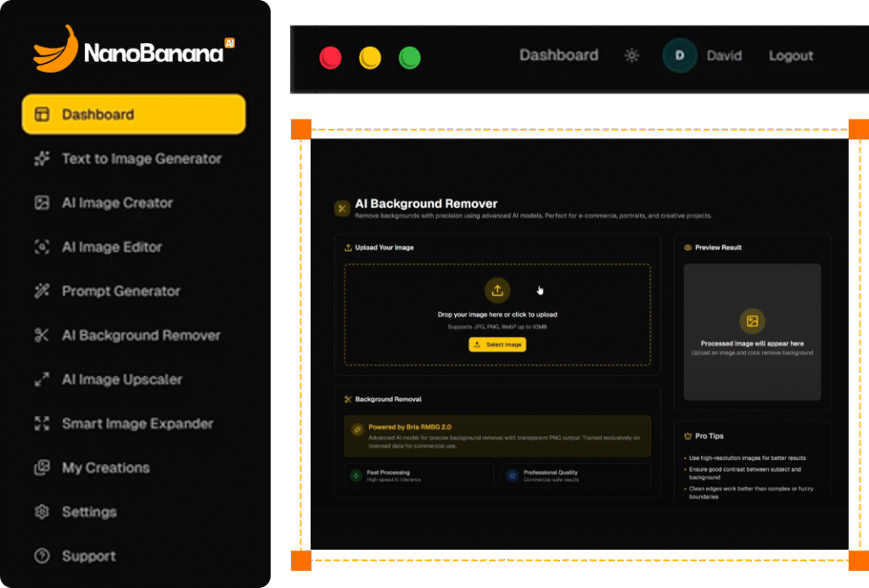Click the AI Image Editor icon

pos(42,247)
